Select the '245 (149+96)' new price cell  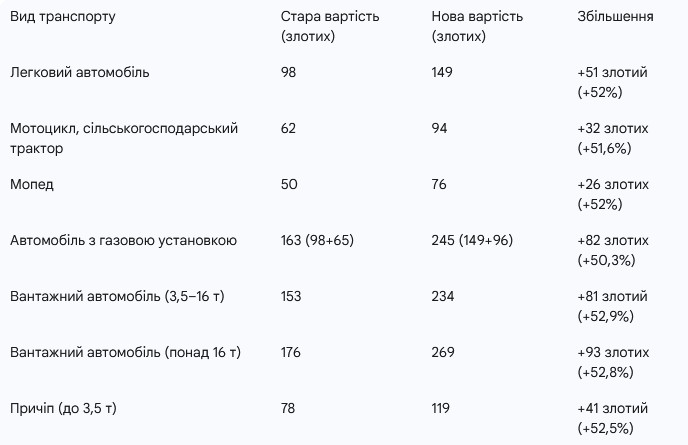tap(472, 240)
